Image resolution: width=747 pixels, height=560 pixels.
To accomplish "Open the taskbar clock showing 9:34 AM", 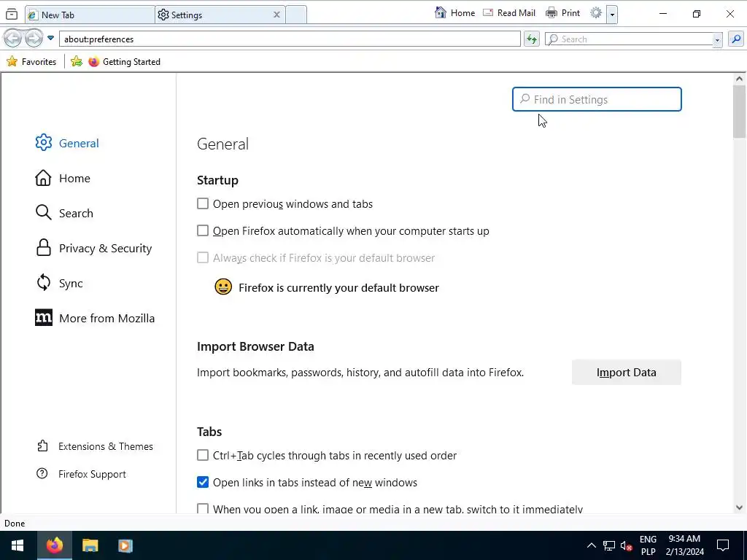I will 684,545.
